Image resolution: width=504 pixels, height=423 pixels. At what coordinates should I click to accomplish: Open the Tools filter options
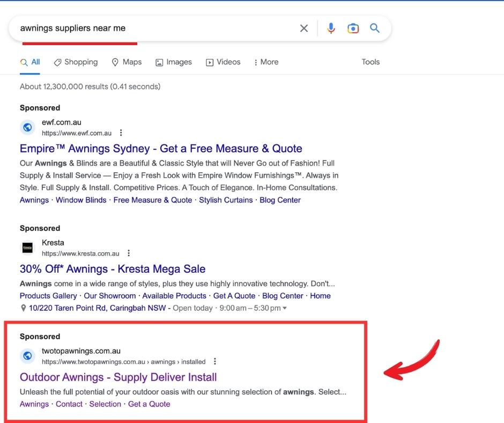pos(370,62)
